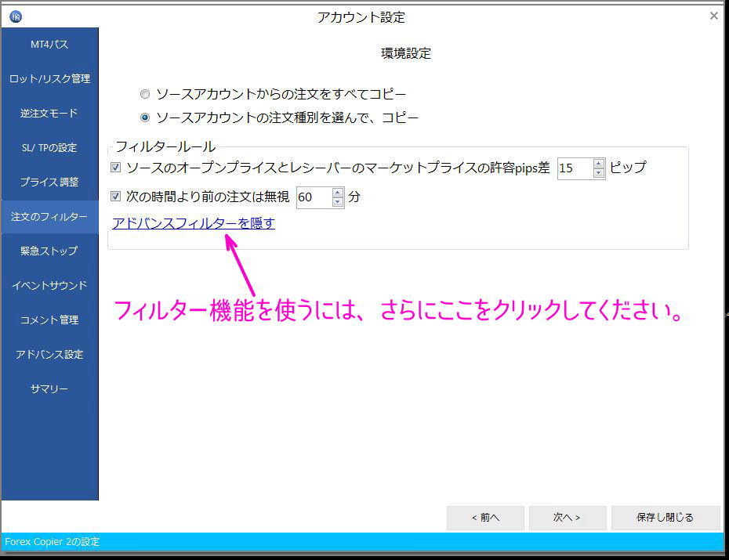This screenshot has width=729, height=560.
Task: Switch to ロット/リスク管理 tab
Action: pyautogui.click(x=49, y=79)
